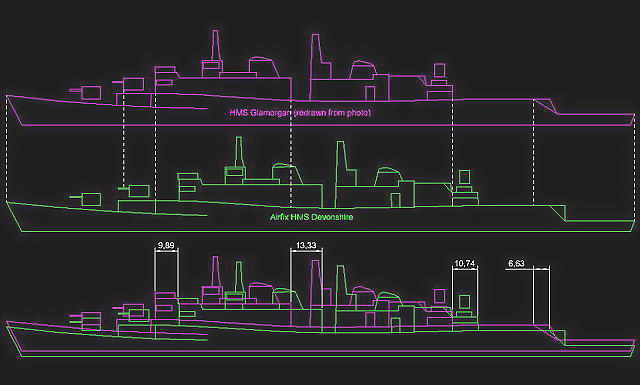Select the HMS Glamorgan magenta text label
This screenshot has height=385, width=640.
tap(300, 113)
